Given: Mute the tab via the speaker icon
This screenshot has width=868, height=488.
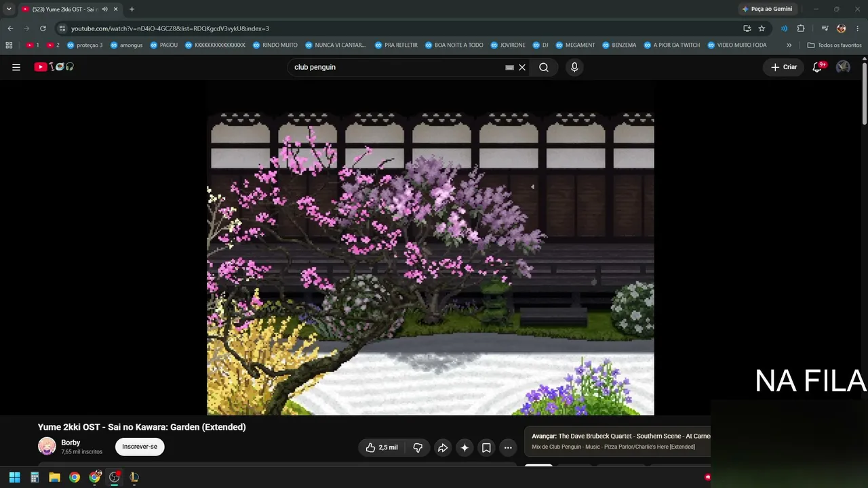Looking at the screenshot, I should [x=104, y=9].
